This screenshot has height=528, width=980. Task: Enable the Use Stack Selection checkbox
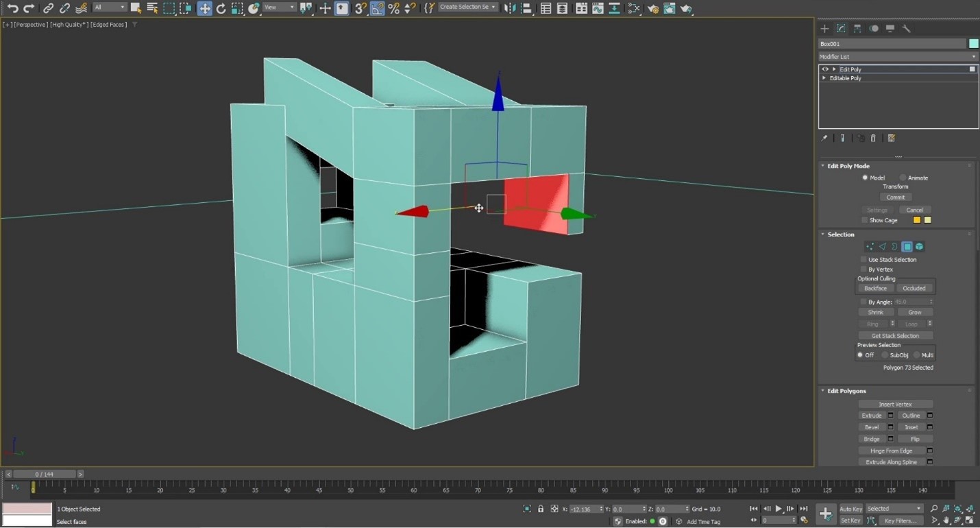pos(863,259)
